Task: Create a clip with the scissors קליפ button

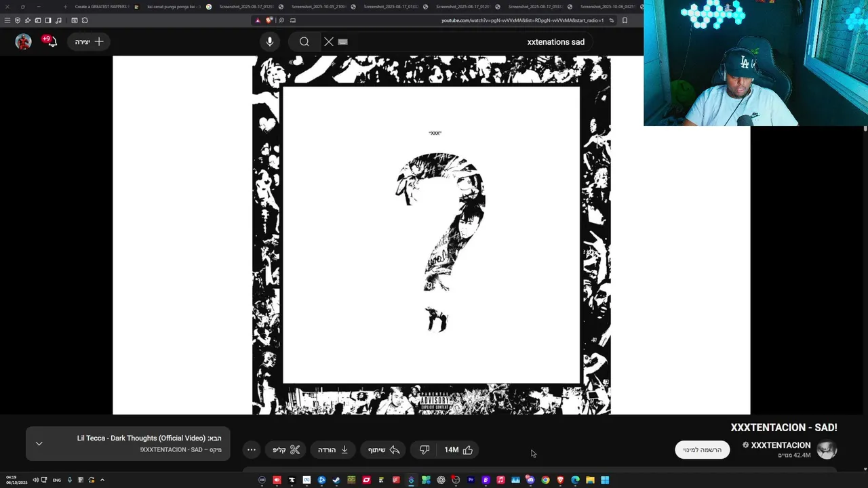Action: [286, 450]
